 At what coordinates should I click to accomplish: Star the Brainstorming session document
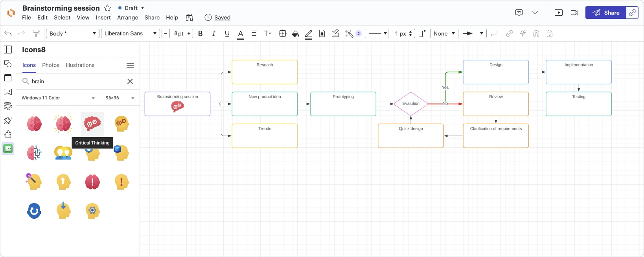(107, 8)
